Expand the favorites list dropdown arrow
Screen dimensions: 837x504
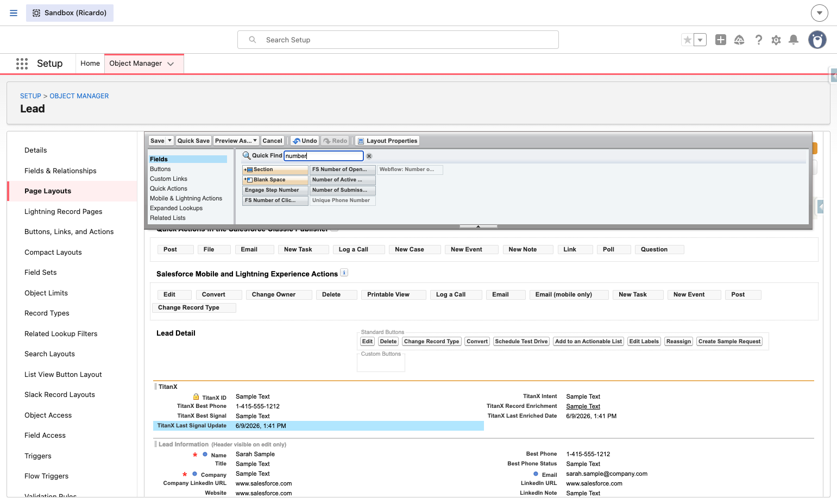(x=700, y=40)
